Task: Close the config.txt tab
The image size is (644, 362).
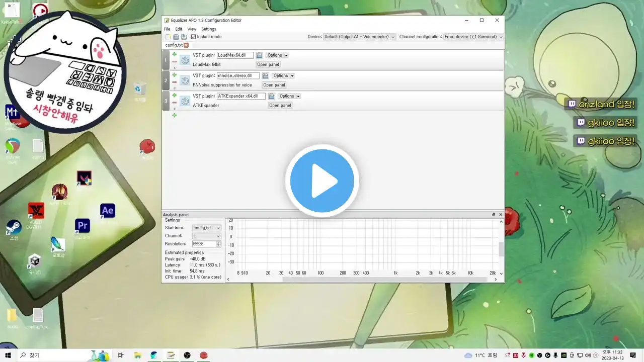Action: 186,45
